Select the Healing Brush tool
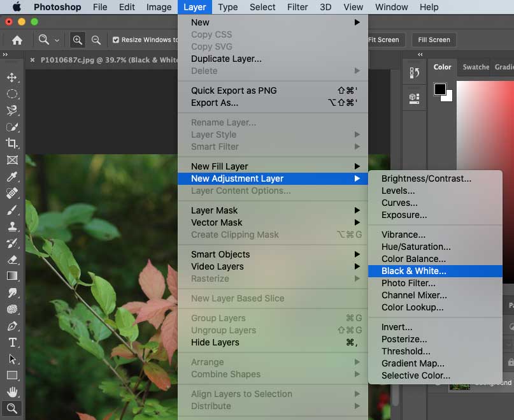514x420 pixels. (12, 193)
